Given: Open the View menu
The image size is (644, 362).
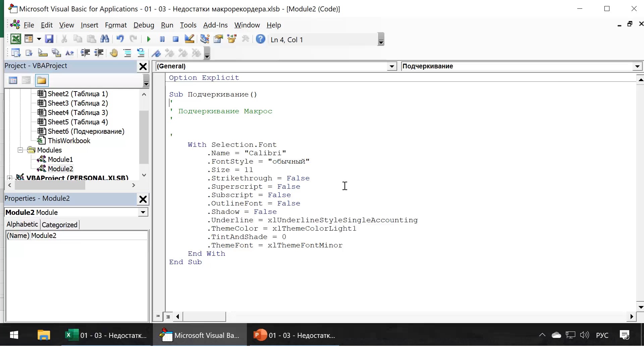Looking at the screenshot, I should pyautogui.click(x=66, y=25).
